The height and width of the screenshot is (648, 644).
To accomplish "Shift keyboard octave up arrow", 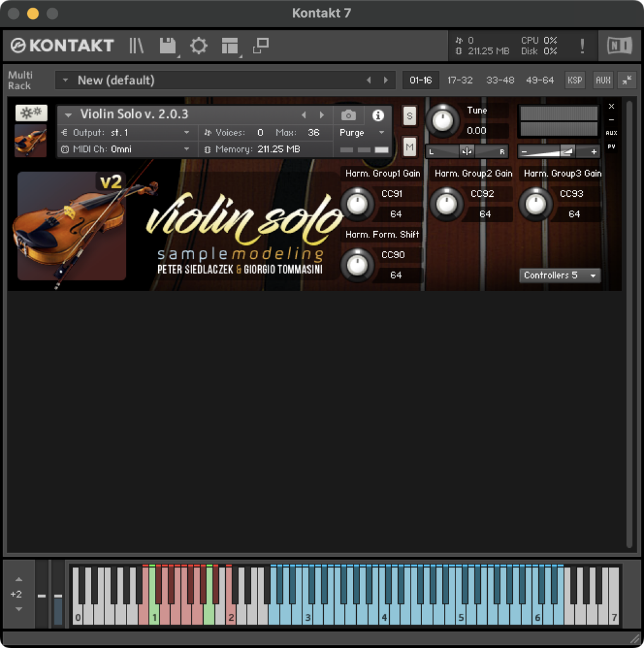I will (x=18, y=580).
